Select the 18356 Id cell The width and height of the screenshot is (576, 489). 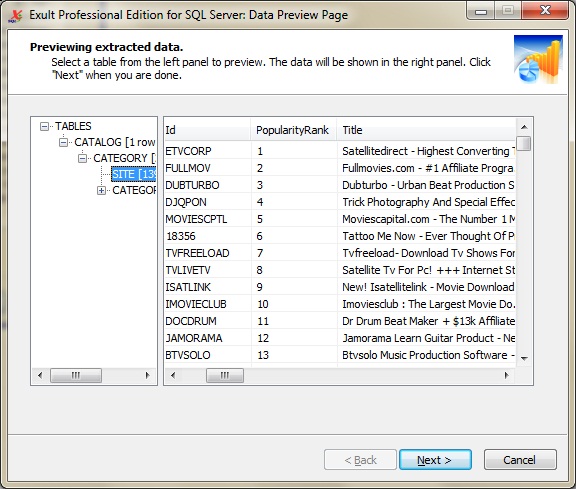208,236
